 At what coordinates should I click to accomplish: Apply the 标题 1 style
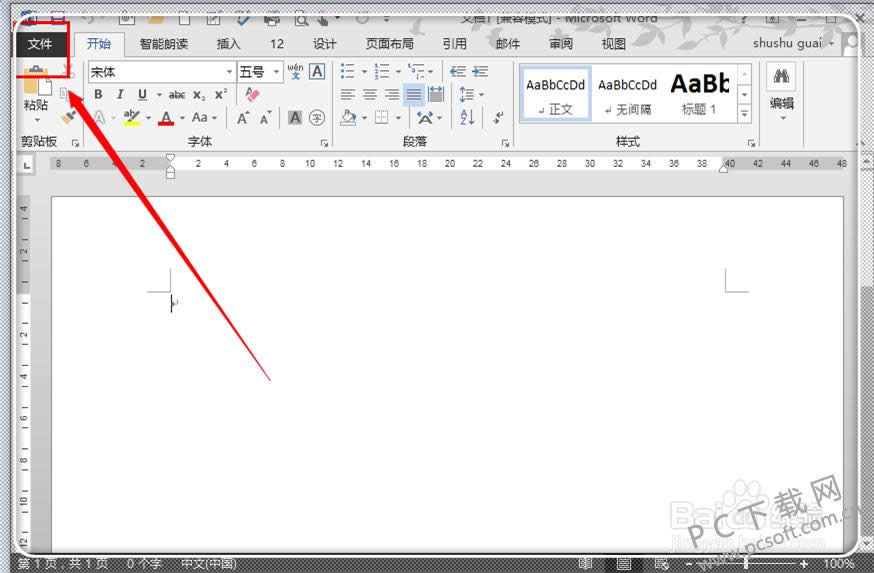700,94
